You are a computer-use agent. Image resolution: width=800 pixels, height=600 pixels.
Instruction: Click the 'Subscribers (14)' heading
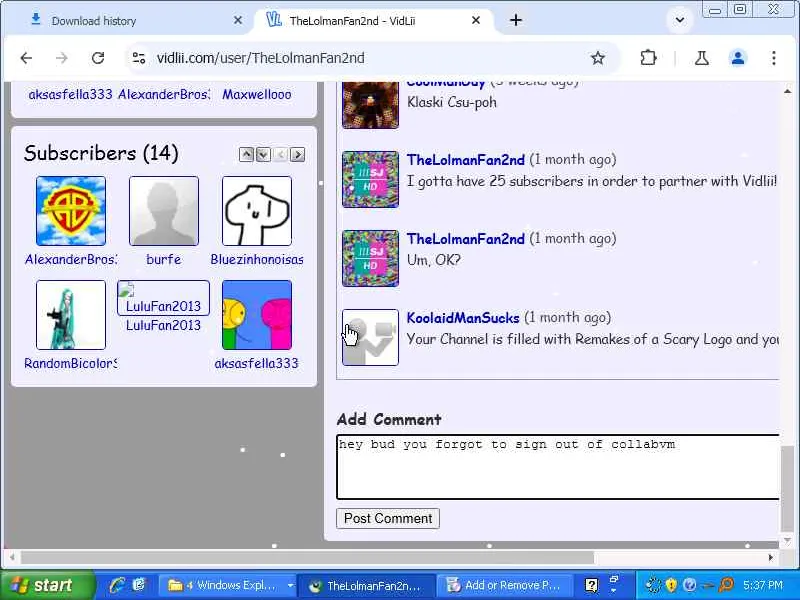tap(101, 154)
